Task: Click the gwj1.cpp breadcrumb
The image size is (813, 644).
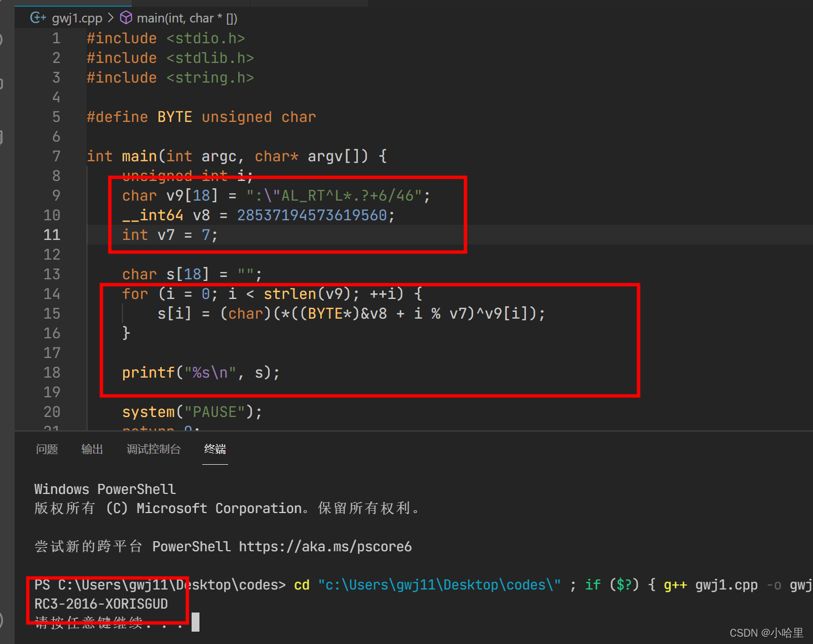Action: pyautogui.click(x=77, y=19)
